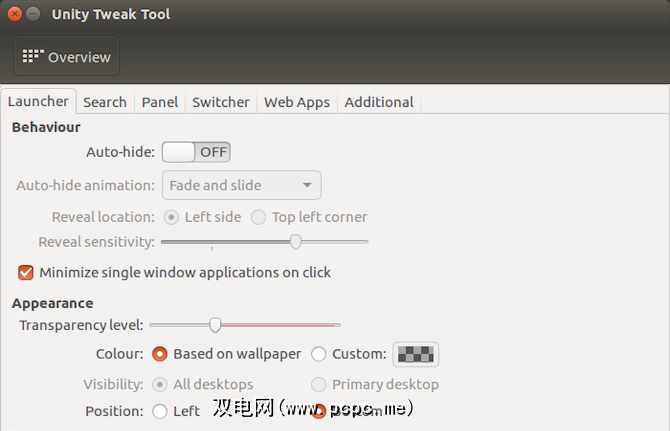This screenshot has width=670, height=431.
Task: Open the Panel tab
Action: [160, 102]
